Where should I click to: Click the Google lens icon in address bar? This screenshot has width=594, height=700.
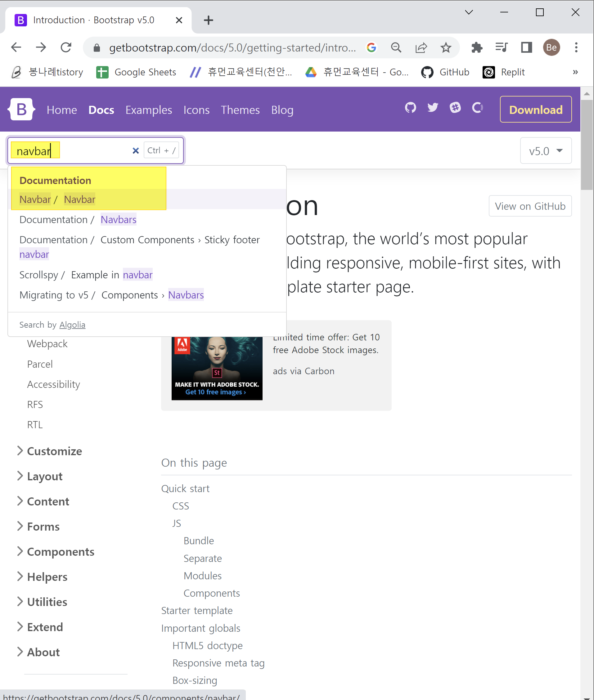click(371, 47)
